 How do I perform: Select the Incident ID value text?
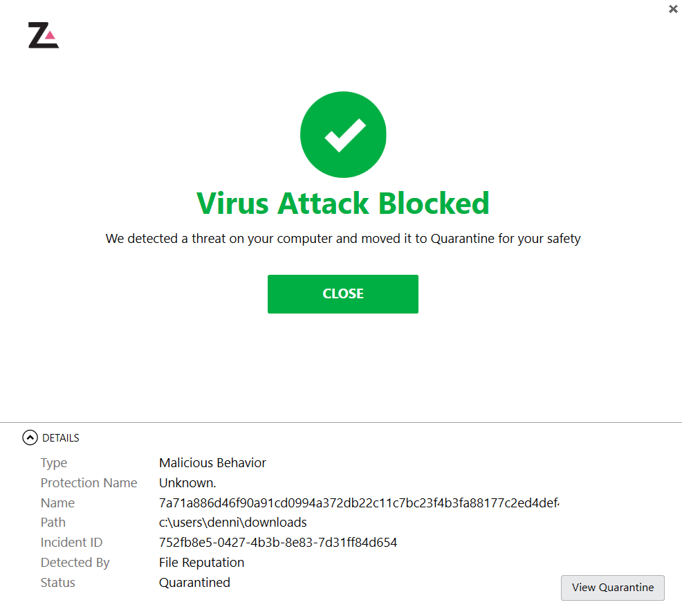pos(278,543)
